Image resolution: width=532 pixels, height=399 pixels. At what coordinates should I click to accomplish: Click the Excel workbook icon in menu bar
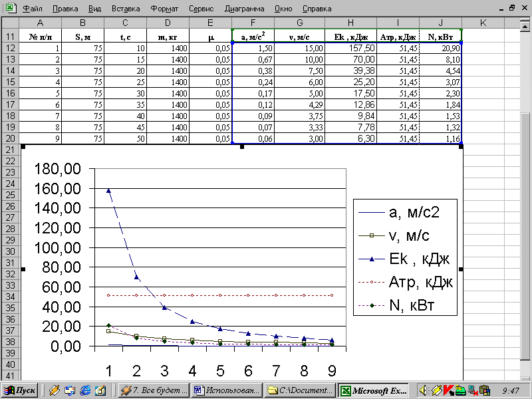point(10,9)
